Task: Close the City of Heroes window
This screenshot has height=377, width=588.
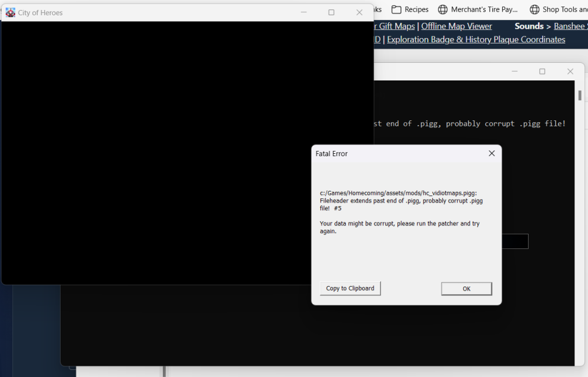Action: tap(359, 12)
